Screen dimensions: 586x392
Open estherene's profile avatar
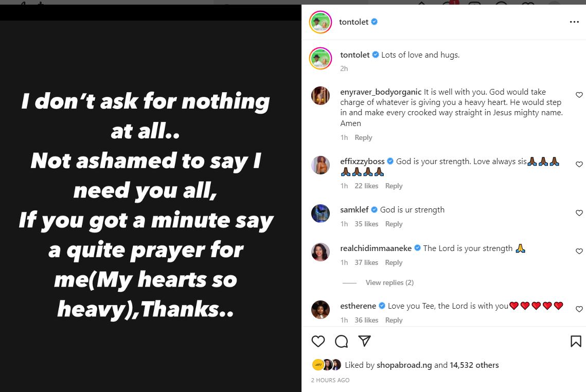pos(321,310)
